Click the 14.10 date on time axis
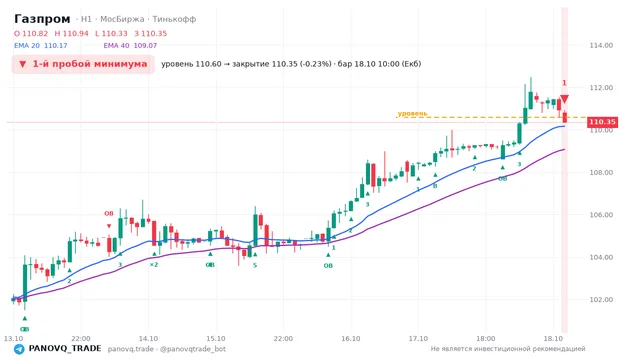This screenshot has height=360, width=640. tap(148, 338)
